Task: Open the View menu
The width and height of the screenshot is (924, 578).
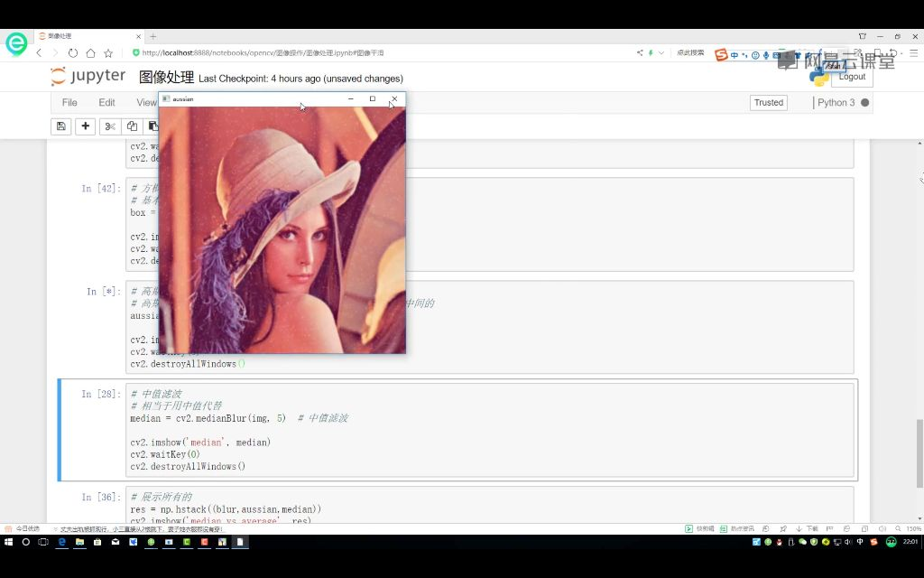Action: click(x=146, y=103)
